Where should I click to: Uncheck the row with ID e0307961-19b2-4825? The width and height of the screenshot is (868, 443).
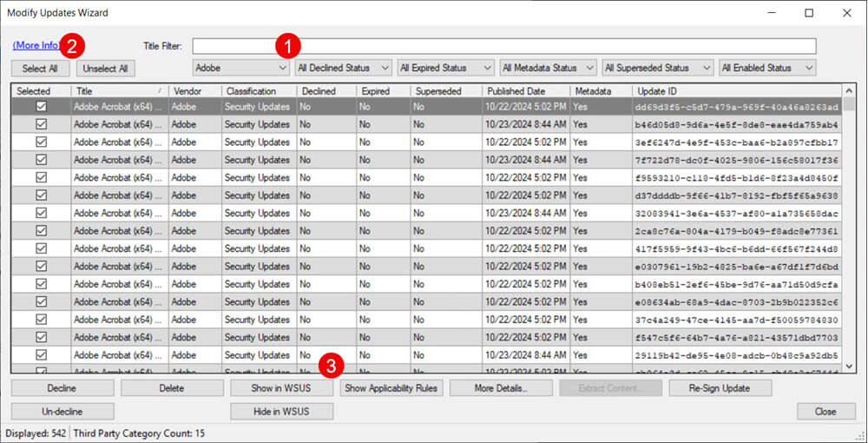[x=42, y=266]
